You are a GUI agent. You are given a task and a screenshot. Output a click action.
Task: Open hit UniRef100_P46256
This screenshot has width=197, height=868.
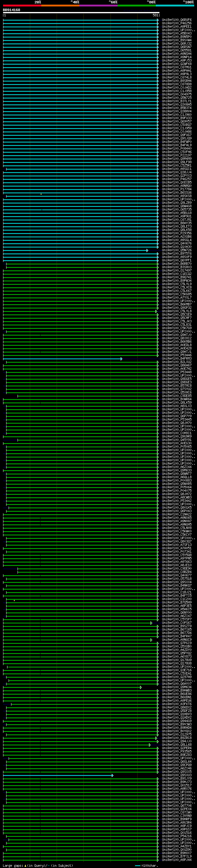coord(177,23)
